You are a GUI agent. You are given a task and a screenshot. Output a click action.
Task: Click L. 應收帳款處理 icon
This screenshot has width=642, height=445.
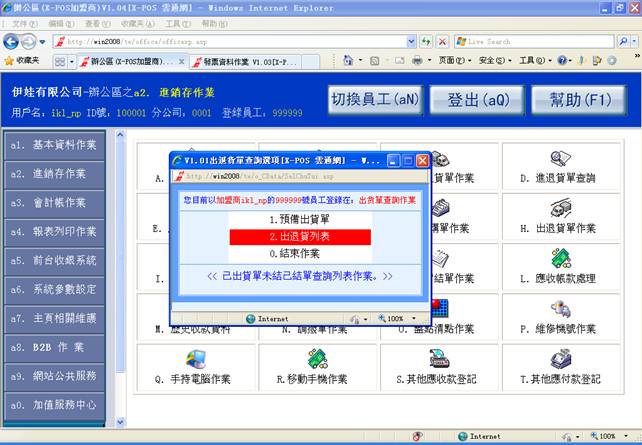(558, 258)
